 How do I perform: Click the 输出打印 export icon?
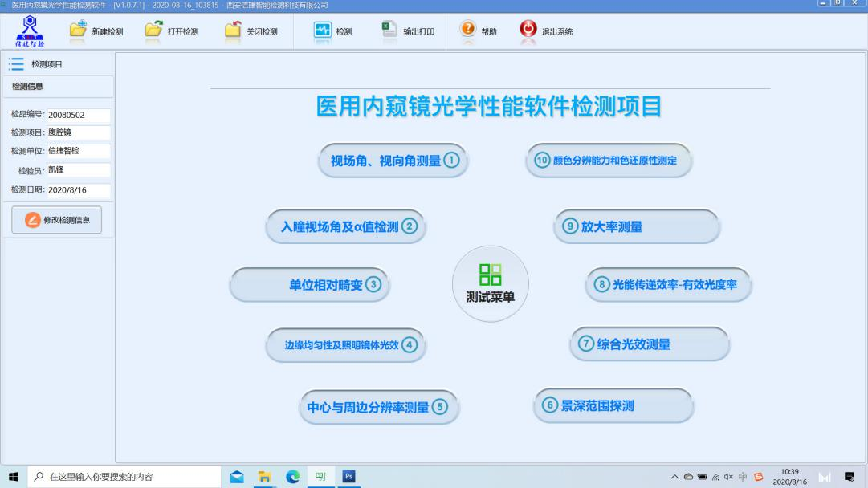(x=389, y=31)
